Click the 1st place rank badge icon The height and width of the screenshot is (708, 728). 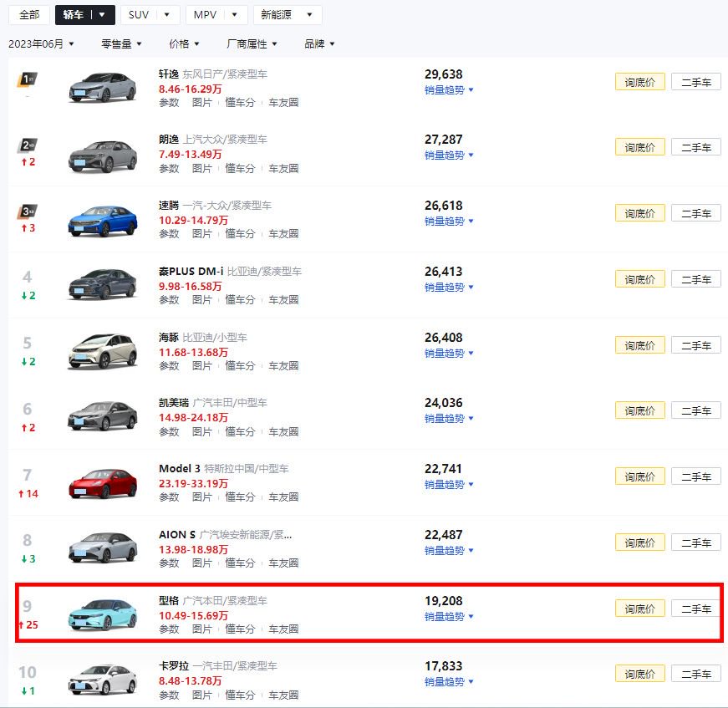[28, 79]
